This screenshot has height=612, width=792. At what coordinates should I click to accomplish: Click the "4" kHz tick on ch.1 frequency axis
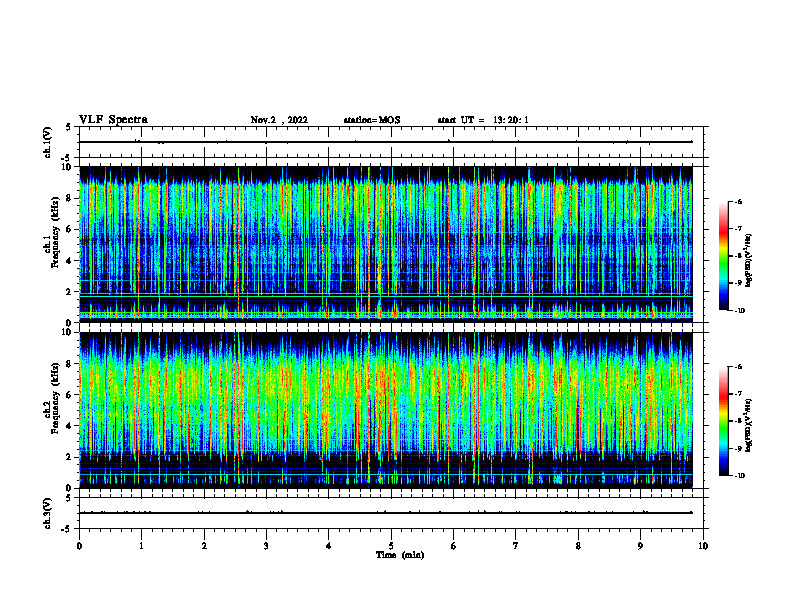(70, 261)
